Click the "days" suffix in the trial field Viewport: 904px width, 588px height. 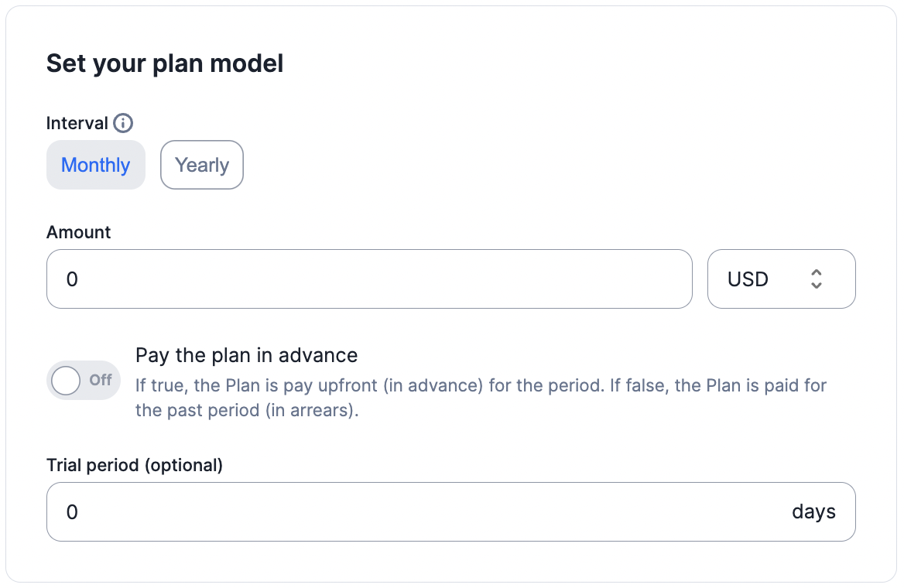coord(813,512)
